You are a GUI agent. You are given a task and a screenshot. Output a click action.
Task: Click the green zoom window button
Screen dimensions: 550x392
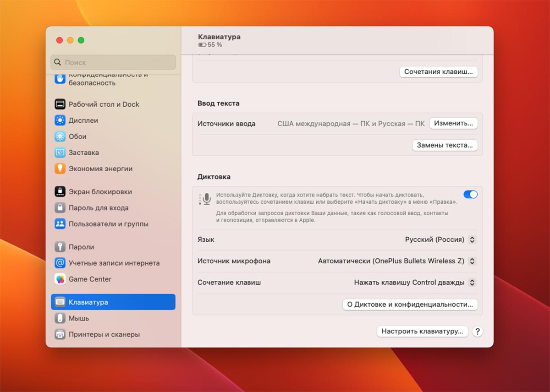point(81,40)
